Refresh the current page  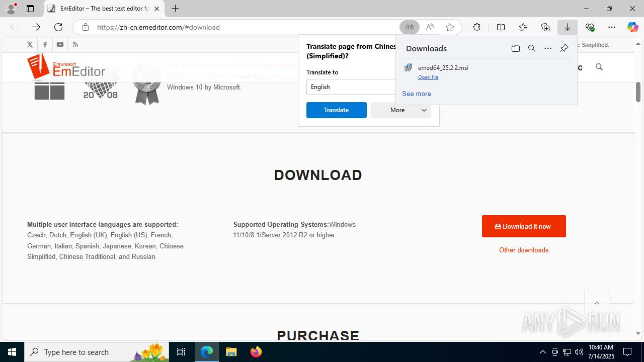coord(58,27)
